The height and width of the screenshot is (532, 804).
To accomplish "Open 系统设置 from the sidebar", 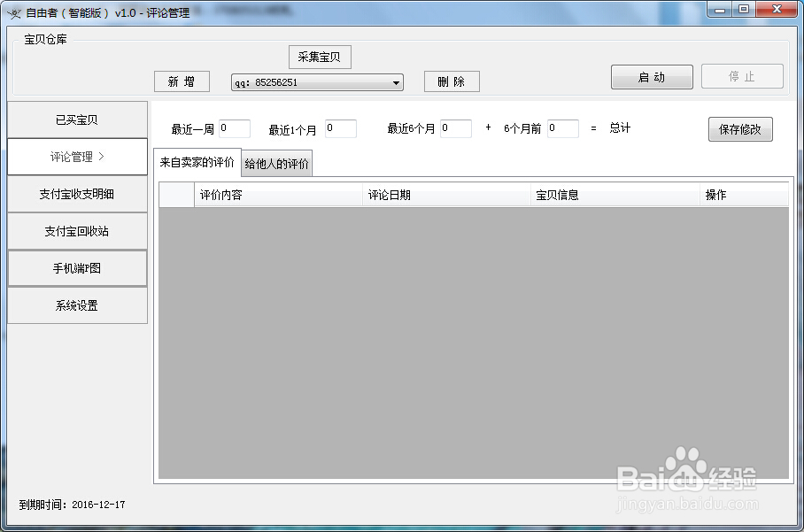I will pyautogui.click(x=77, y=305).
